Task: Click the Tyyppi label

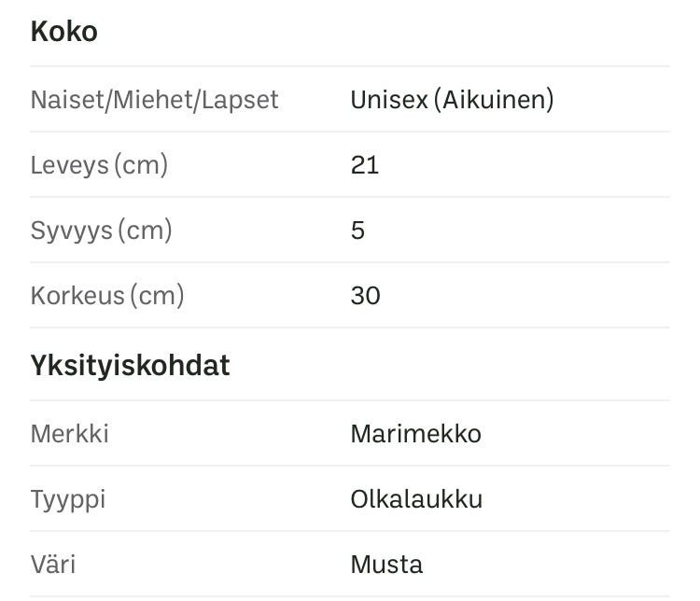Action: pos(68,499)
